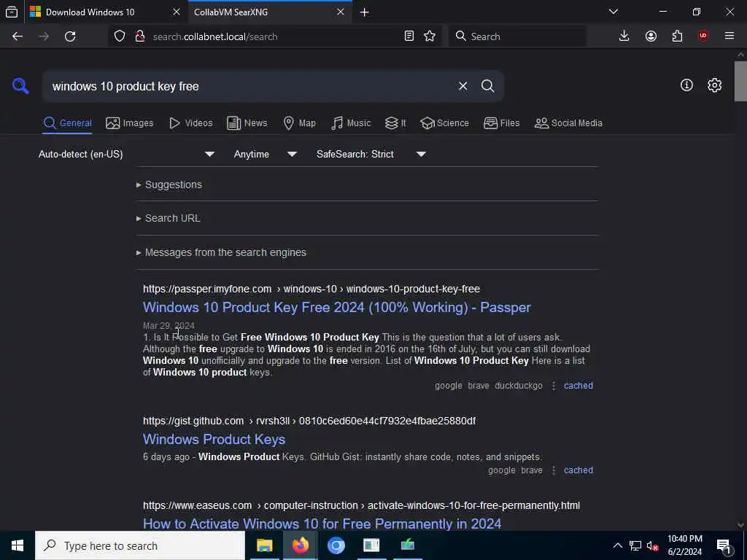
Task: Open the language Auto-detect dropdown
Action: click(127, 155)
